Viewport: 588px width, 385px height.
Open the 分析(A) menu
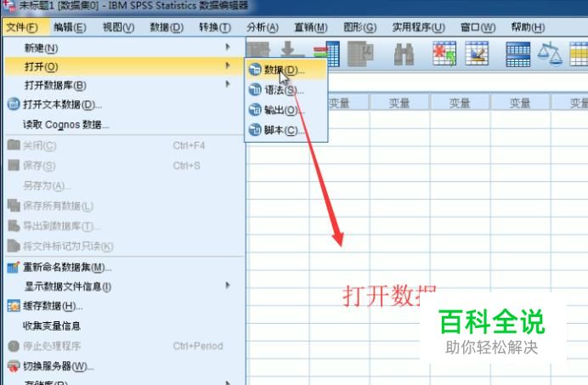tap(263, 27)
